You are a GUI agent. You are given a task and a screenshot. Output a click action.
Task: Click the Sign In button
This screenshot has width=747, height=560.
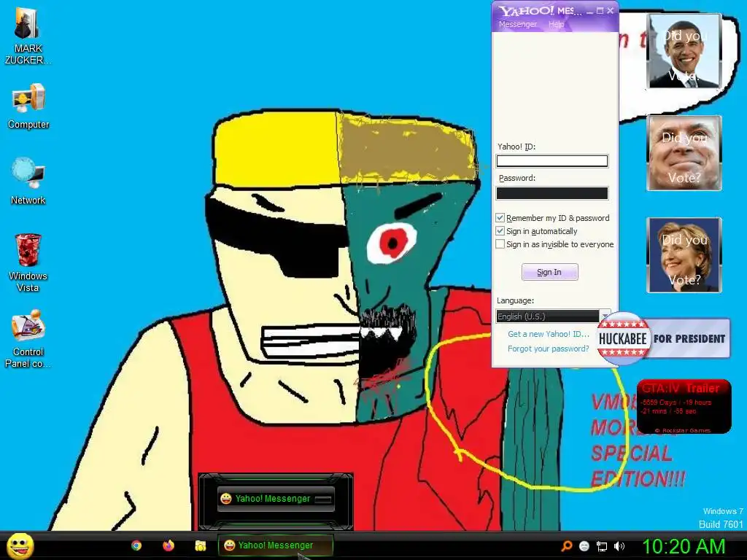550,272
